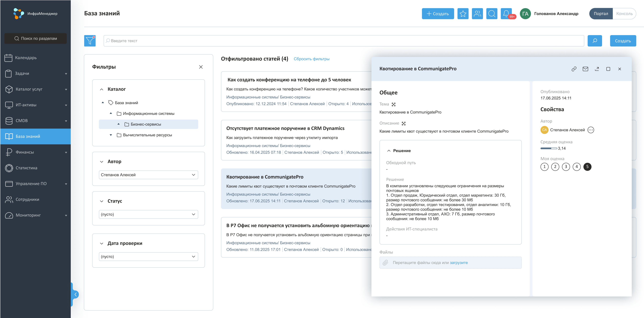Viewport: 644px width, 318px height.
Task: Switch to Консоль mode toggle
Action: pyautogui.click(x=624, y=14)
